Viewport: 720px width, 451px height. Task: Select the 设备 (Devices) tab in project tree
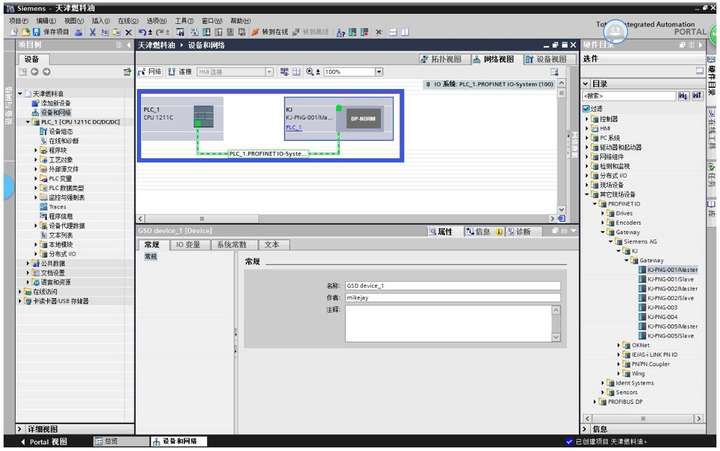(32, 59)
